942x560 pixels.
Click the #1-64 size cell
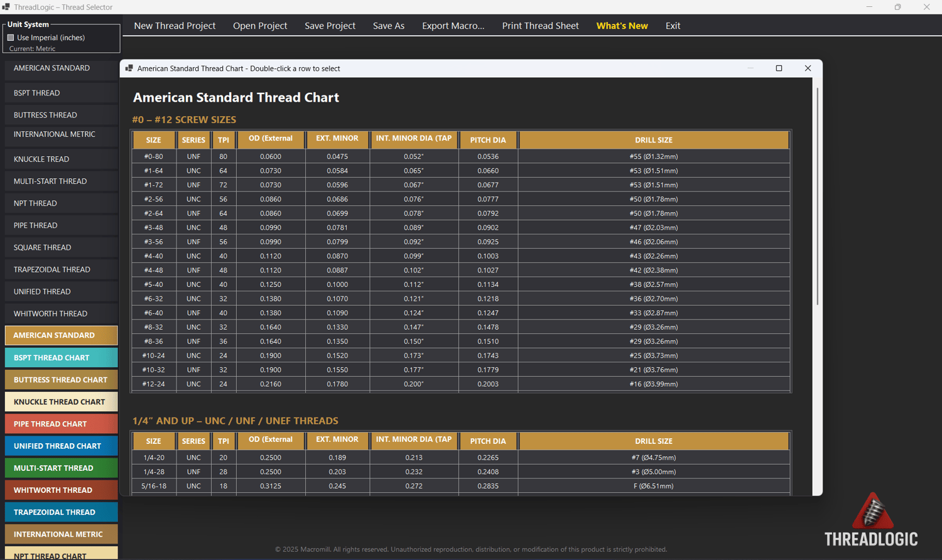coord(154,171)
